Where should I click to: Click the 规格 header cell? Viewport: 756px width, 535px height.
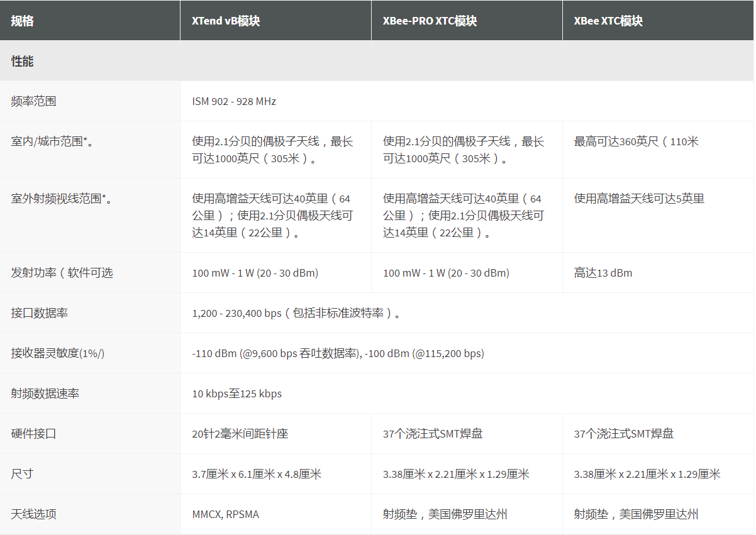pos(90,21)
